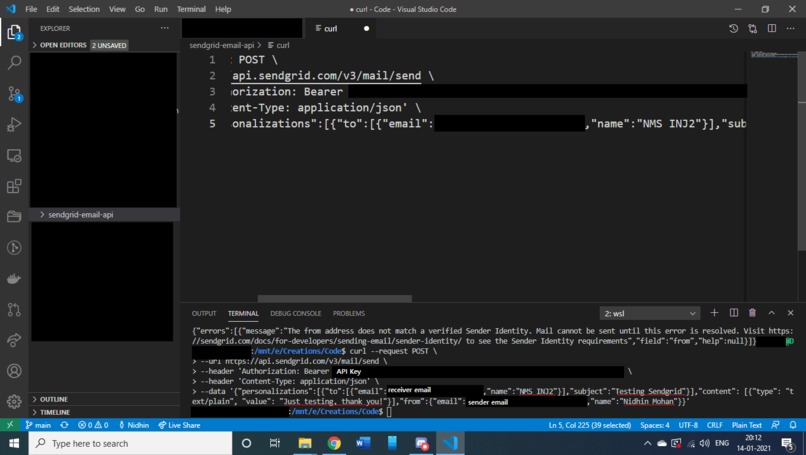Open the Live Share view icon
The image size is (806, 455).
click(x=14, y=340)
